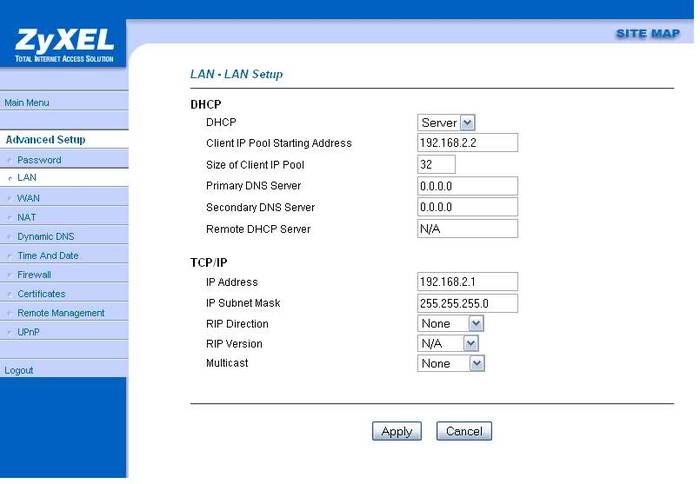Expand the RIP Version dropdown
This screenshot has width=700, height=484.
point(447,344)
